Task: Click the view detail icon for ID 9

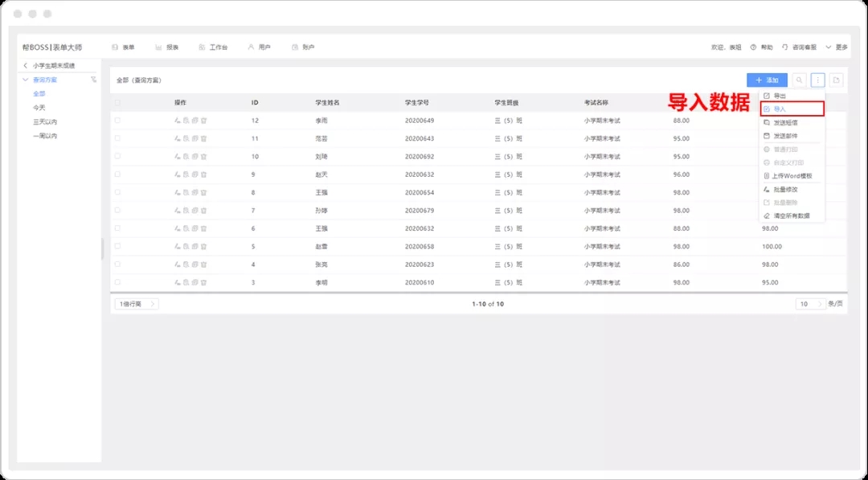Action: tap(186, 174)
